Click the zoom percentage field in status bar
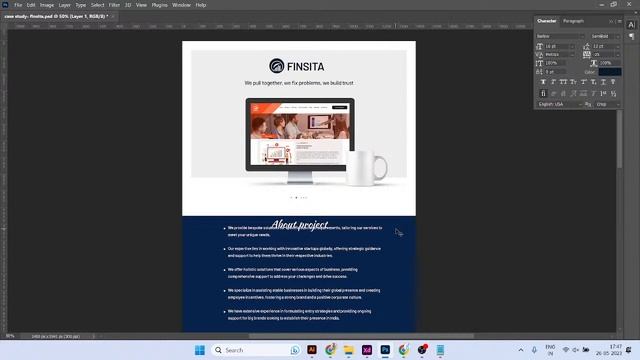This screenshot has width=640, height=360. (11, 336)
